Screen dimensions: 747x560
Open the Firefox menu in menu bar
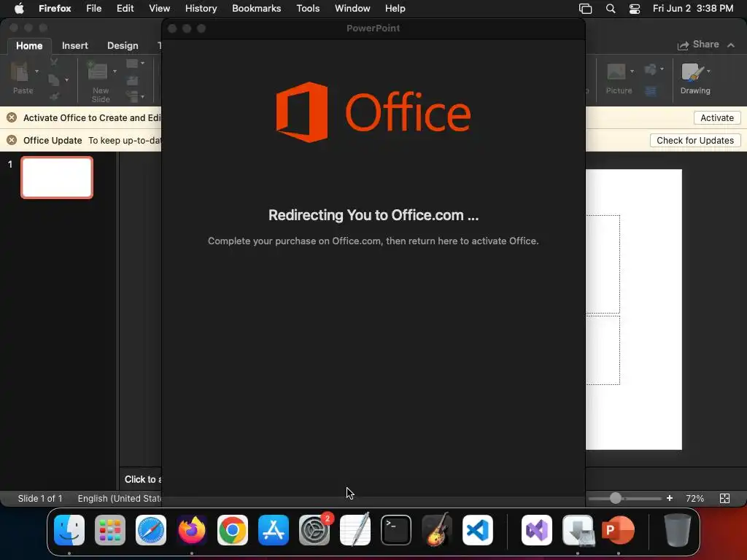coord(55,8)
